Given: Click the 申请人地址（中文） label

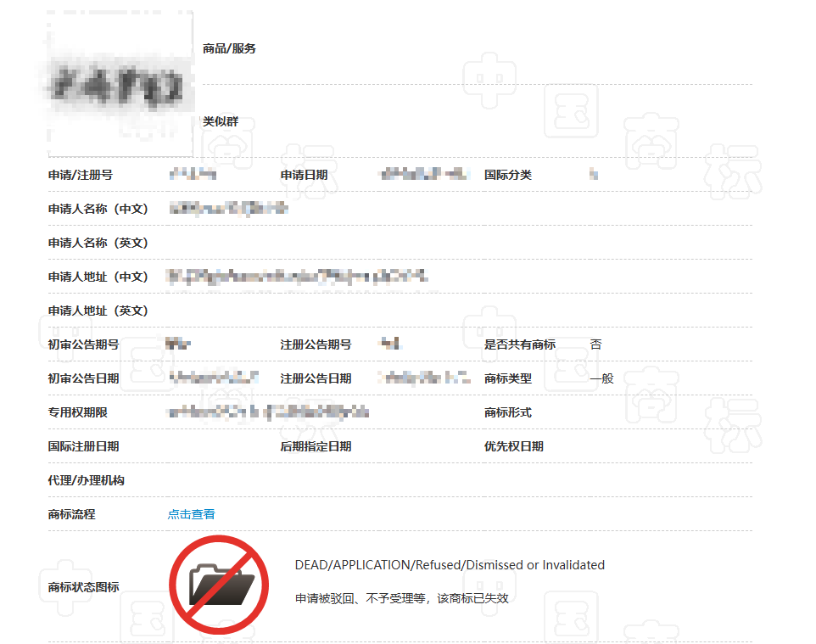Looking at the screenshot, I should 98,277.
